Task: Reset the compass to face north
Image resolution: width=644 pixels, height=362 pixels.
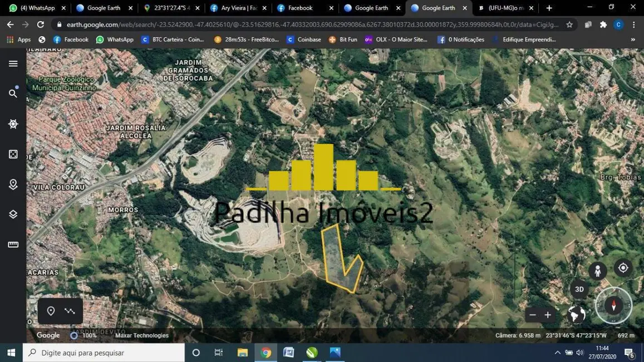Action: (x=613, y=305)
